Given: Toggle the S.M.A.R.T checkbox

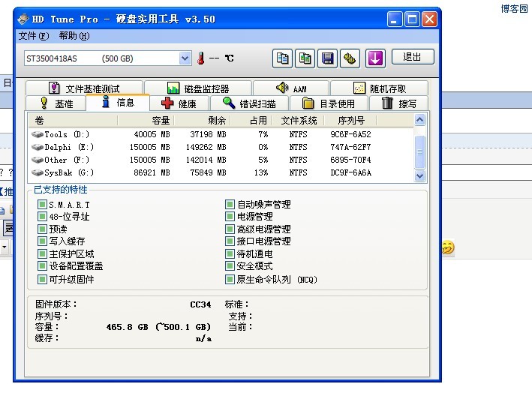Looking at the screenshot, I should pos(42,205).
